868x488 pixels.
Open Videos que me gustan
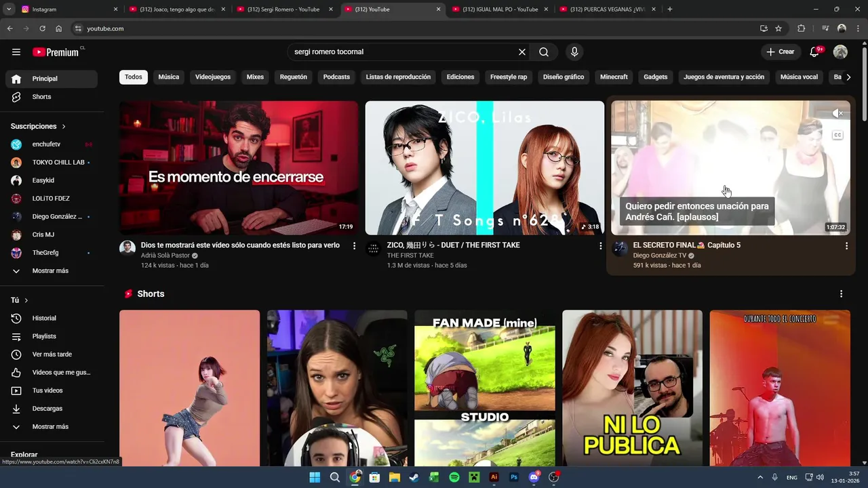[x=52, y=373]
